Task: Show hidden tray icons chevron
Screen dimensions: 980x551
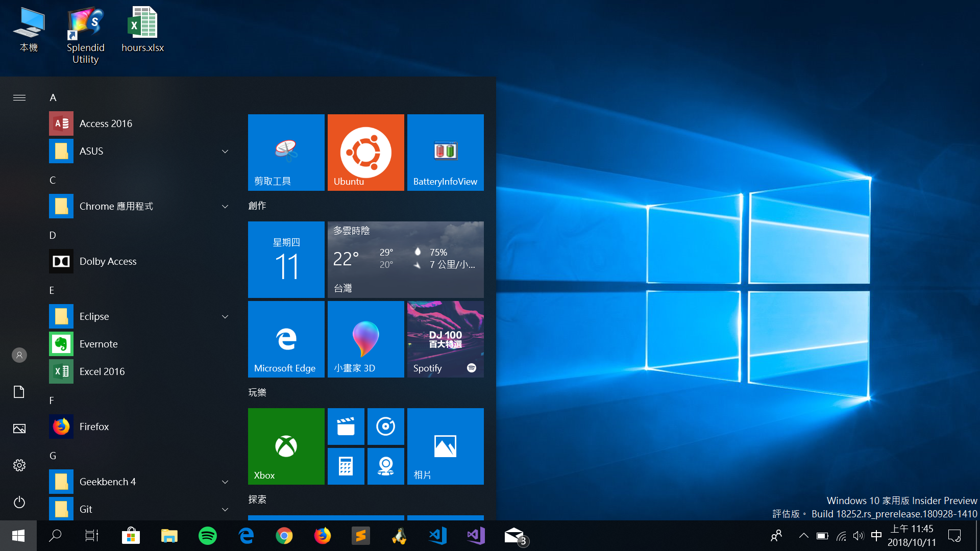Action: (x=803, y=536)
